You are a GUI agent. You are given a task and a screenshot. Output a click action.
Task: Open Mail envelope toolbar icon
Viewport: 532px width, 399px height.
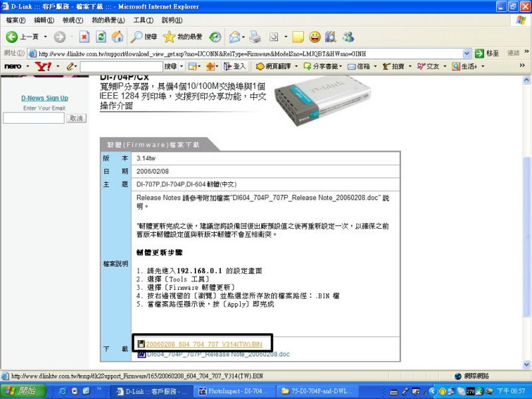coord(235,37)
